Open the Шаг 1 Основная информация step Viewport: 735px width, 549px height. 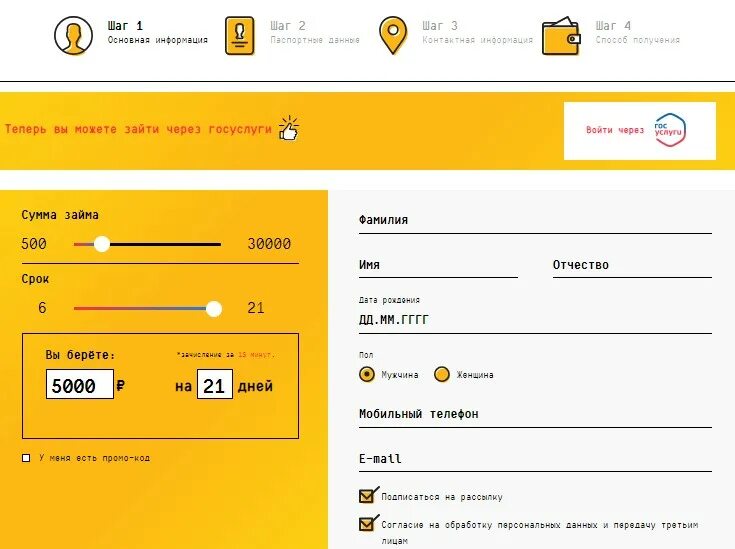tap(131, 36)
